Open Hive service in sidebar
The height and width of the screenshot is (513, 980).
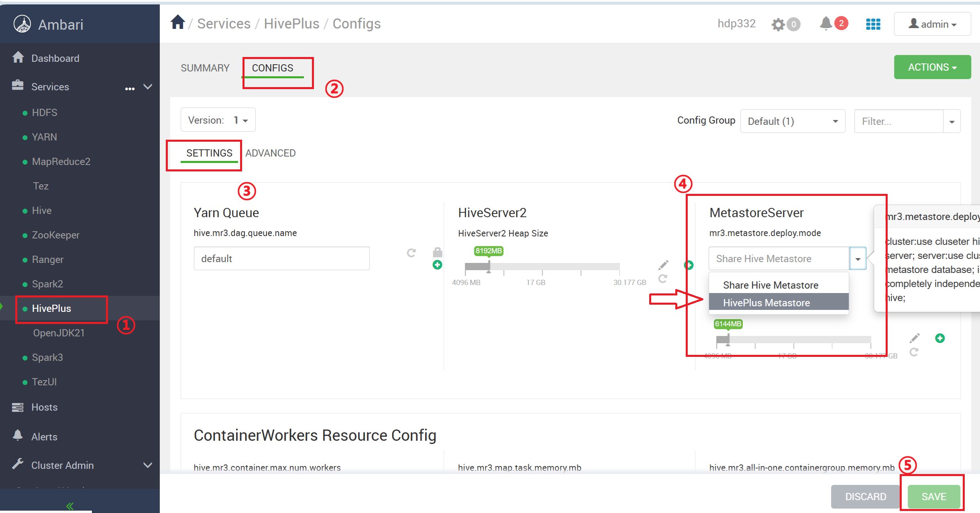[42, 210]
